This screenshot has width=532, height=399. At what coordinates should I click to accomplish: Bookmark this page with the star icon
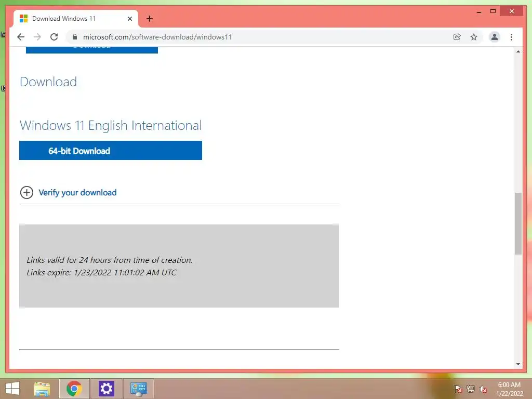click(x=474, y=37)
